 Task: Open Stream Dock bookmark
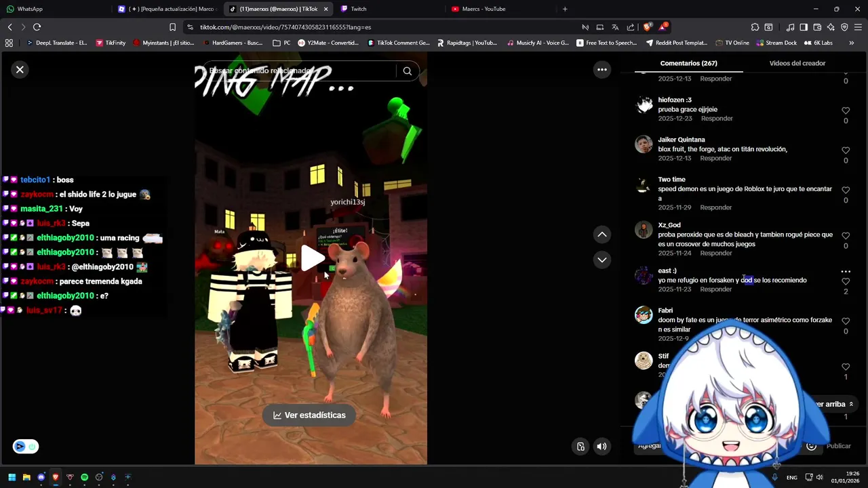tap(776, 43)
